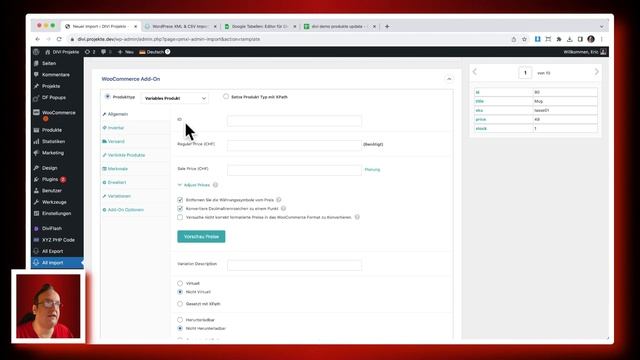This screenshot has height=360, width=640.
Task: Click the Vorschau Preise button
Action: click(x=201, y=236)
